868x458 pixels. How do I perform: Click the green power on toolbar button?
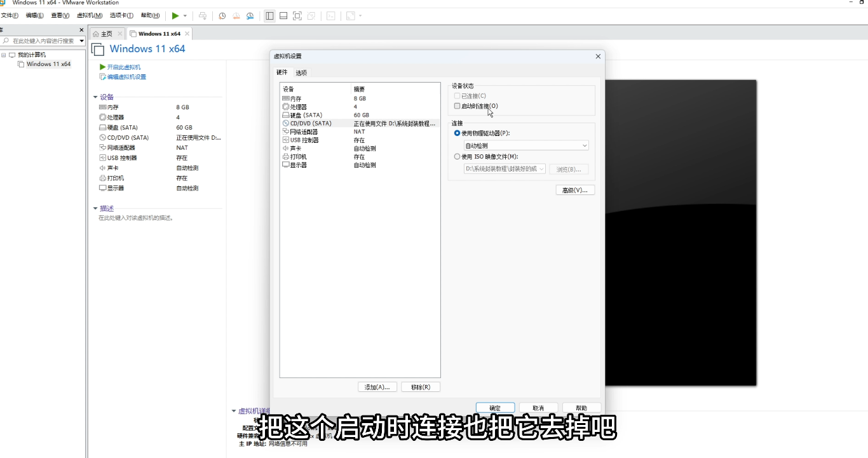coord(175,15)
